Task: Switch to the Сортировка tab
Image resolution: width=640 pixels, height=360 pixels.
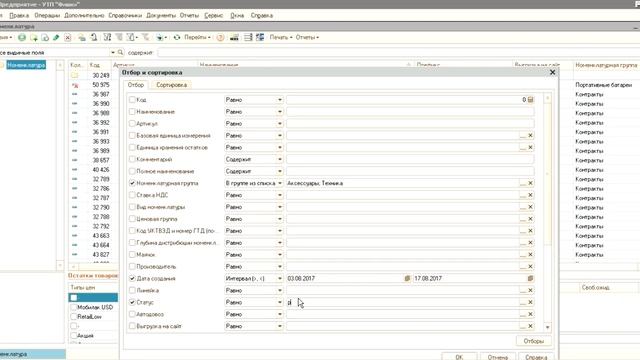Action: point(171,85)
